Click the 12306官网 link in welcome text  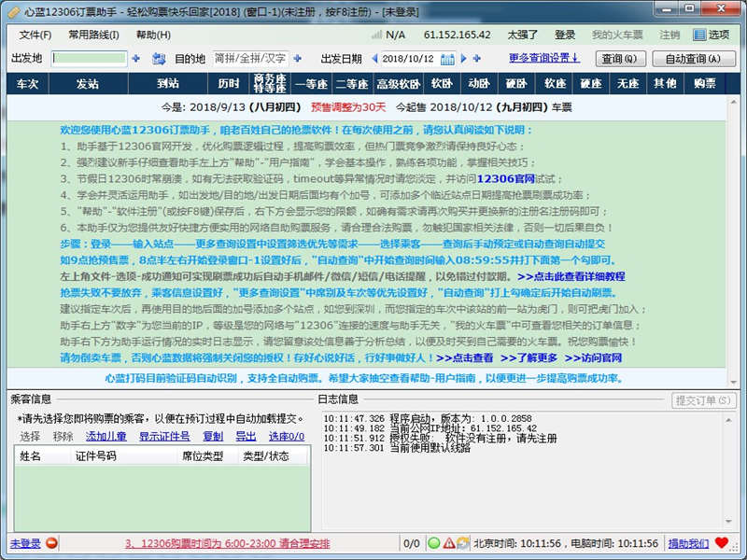504,177
